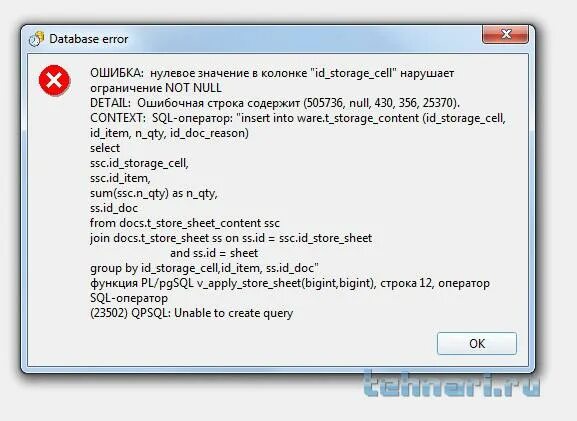Click the "from docs.t_store_sheet_content ssc" line
The image size is (577, 421).
[x=185, y=223]
